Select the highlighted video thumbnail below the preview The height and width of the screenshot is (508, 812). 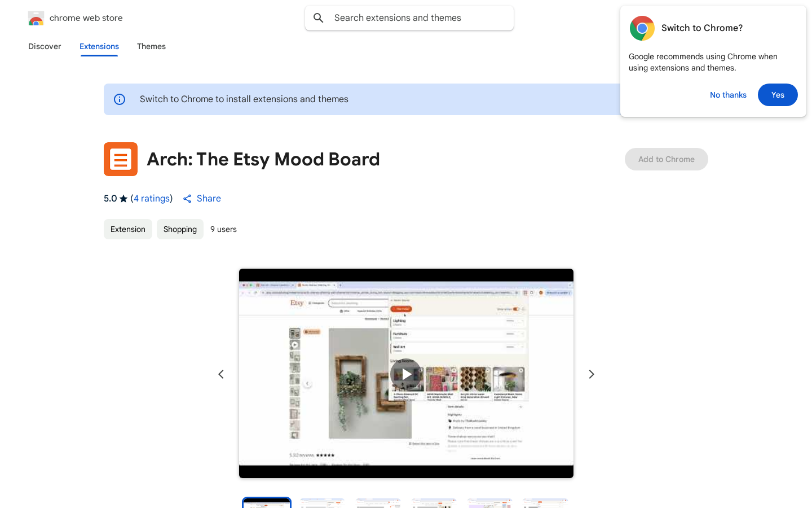click(x=267, y=503)
